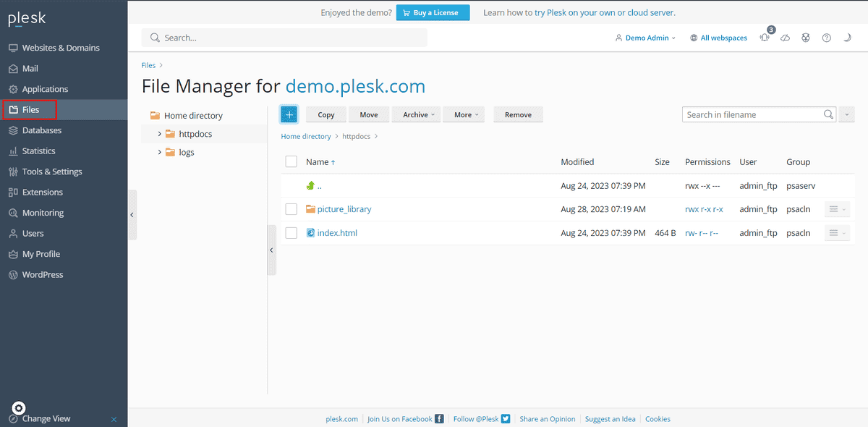Collapse the left sidebar handle

[132, 214]
